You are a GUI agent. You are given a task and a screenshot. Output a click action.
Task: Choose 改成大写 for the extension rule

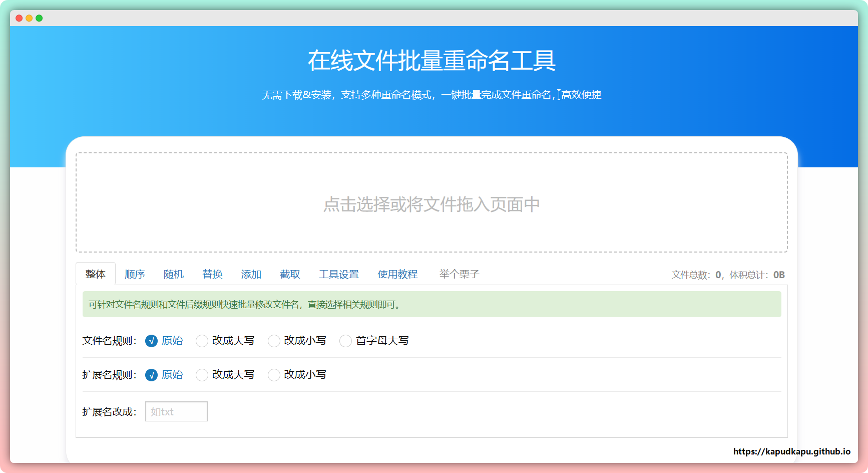[202, 375]
